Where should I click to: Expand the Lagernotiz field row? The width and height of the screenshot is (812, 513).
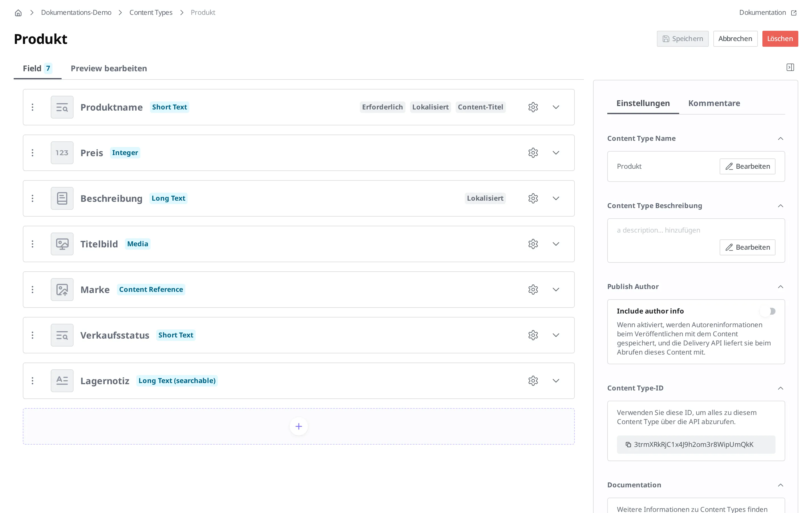point(556,380)
